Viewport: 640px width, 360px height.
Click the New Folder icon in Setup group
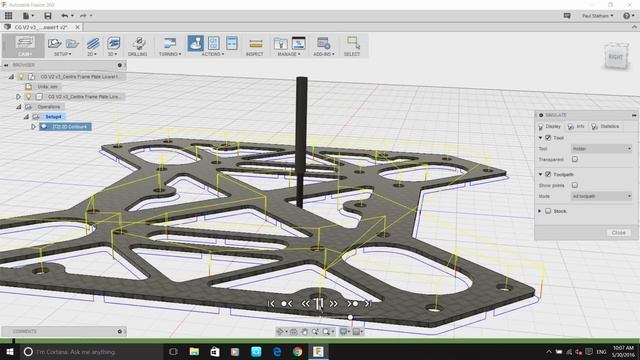tap(72, 43)
